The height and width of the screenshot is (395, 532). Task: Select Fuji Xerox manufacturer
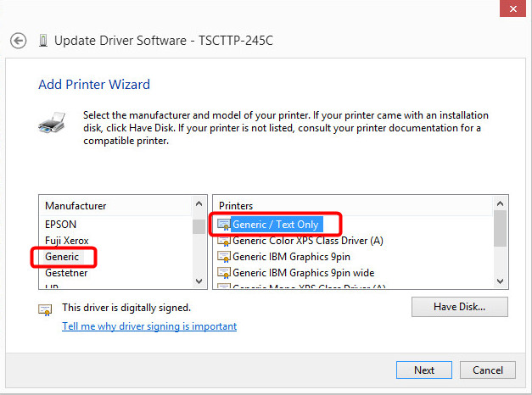(66, 241)
